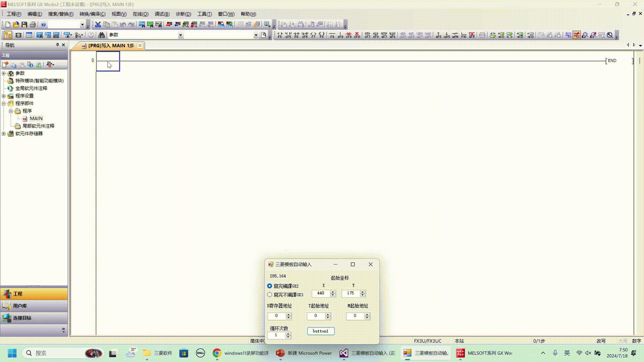Pin the 导航 navigation panel
This screenshot has width=644, height=362.
(57, 45)
